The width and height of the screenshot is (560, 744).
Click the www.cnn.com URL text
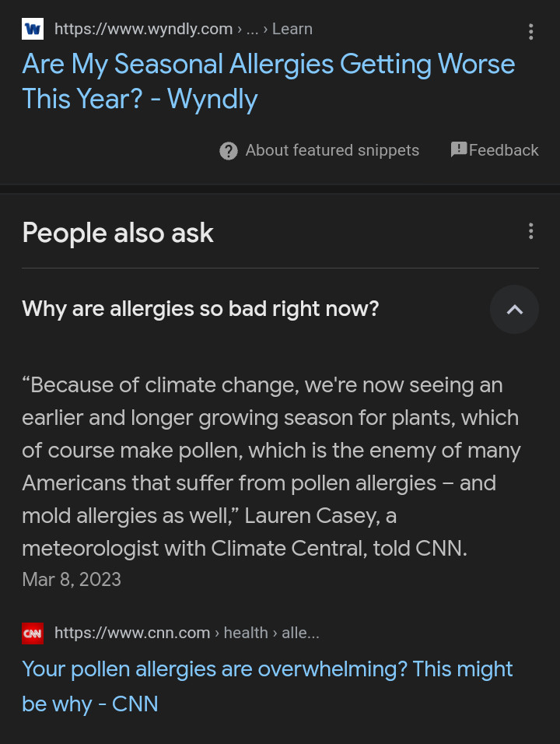(x=132, y=633)
